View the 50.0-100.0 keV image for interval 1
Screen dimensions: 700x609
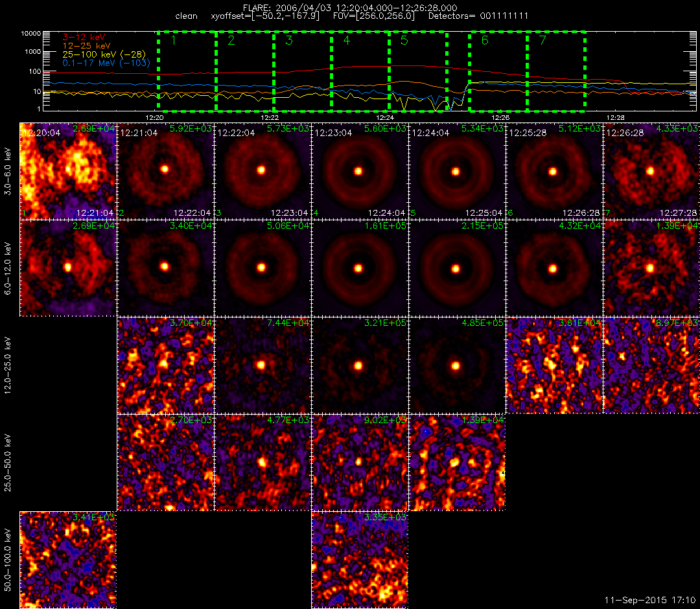pos(68,560)
